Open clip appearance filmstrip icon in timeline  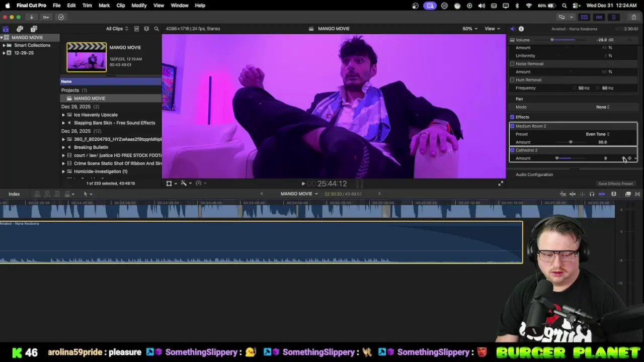(x=614, y=194)
